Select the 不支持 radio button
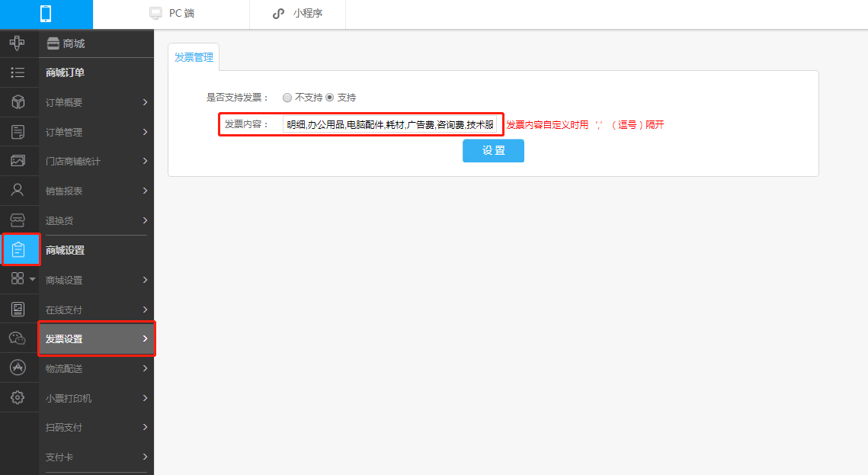This screenshot has width=868, height=475. click(287, 98)
